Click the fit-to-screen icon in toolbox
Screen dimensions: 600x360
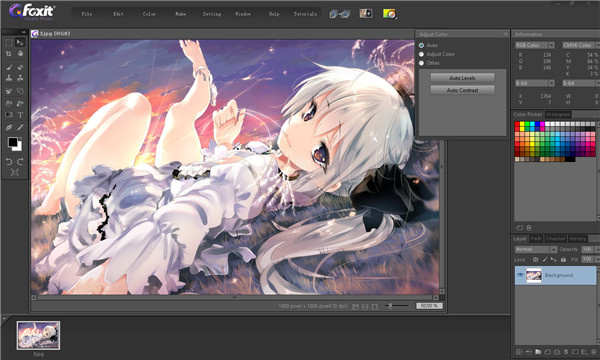[x=15, y=172]
